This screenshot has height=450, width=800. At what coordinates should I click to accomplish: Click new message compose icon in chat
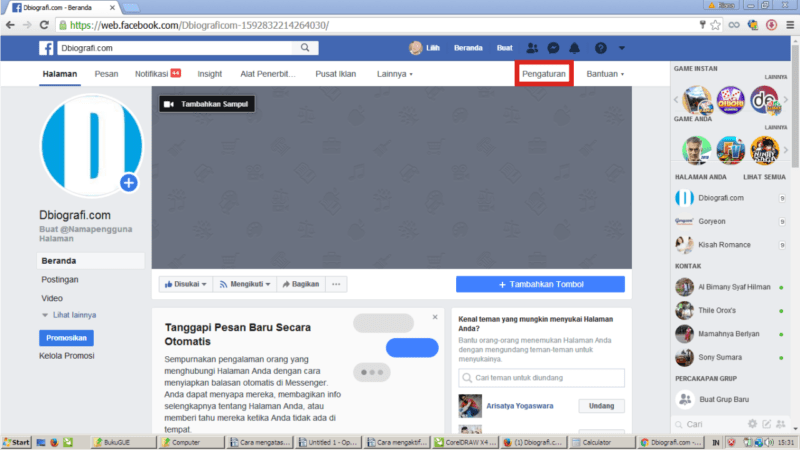tap(766, 424)
